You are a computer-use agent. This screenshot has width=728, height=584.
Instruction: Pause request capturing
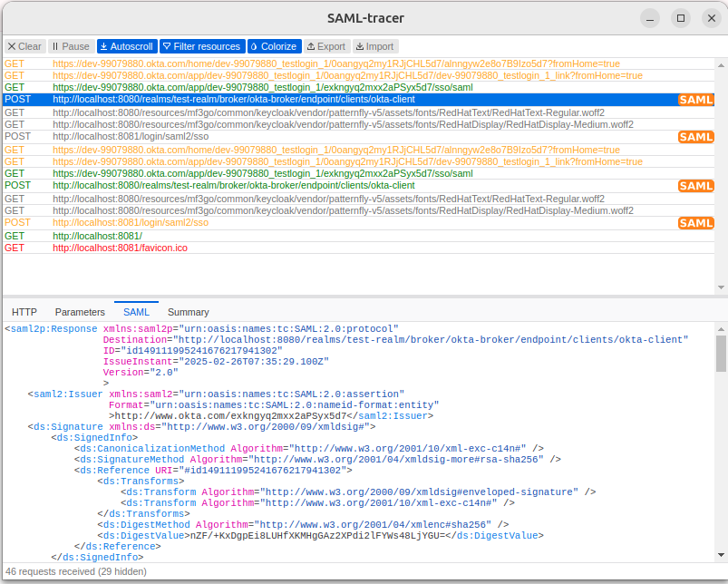[71, 46]
